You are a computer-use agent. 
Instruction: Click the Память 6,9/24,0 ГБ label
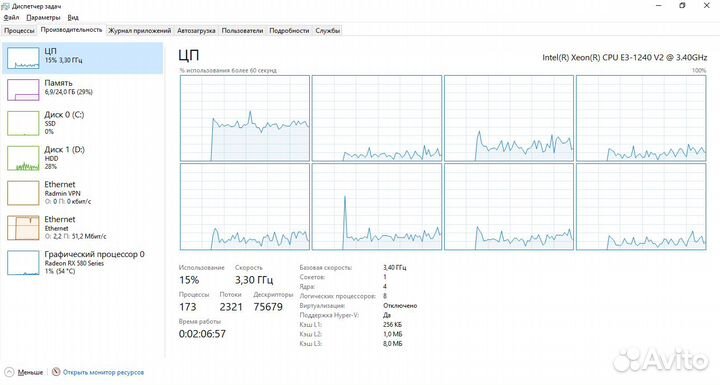coord(68,92)
